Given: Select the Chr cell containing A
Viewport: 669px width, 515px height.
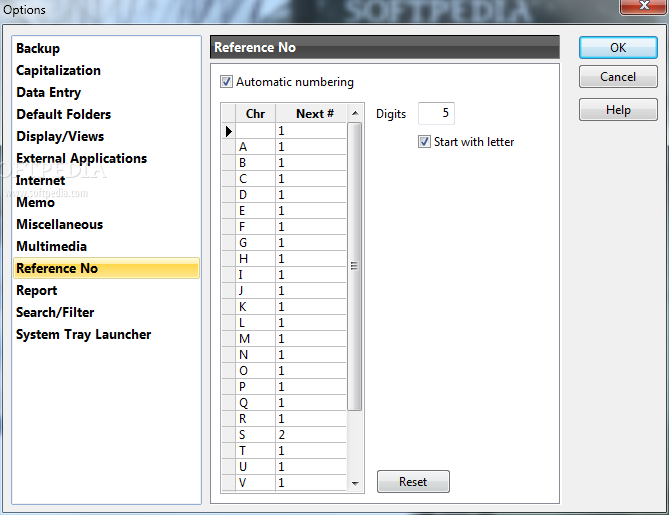Looking at the screenshot, I should click(x=255, y=147).
